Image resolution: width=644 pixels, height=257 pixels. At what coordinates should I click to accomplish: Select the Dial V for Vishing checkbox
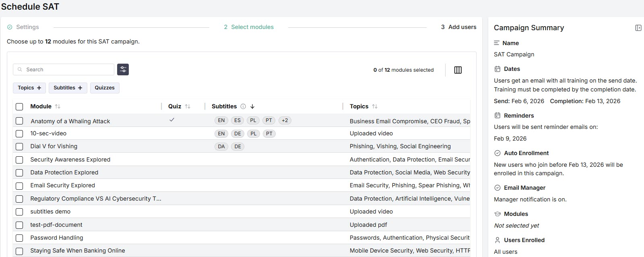pos(19,147)
